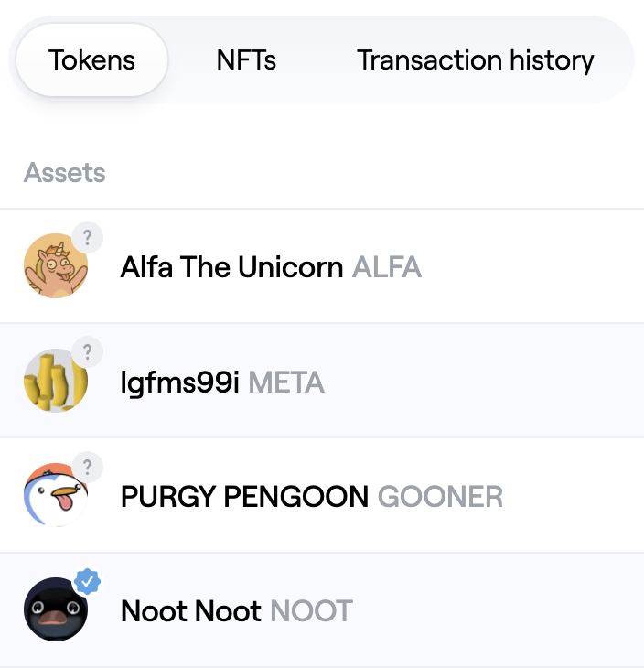Click the Assets section heading
The image size is (644, 668).
point(64,172)
